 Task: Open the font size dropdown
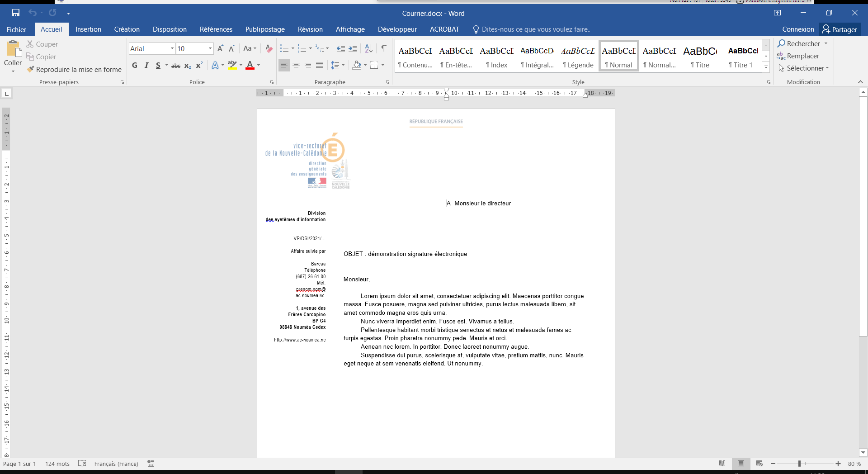click(x=210, y=48)
